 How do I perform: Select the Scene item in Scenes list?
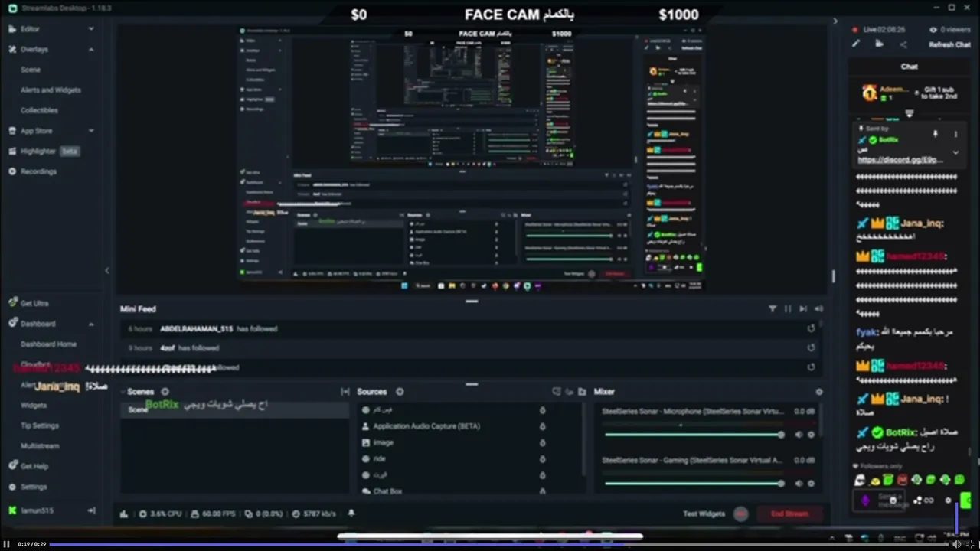(235, 410)
